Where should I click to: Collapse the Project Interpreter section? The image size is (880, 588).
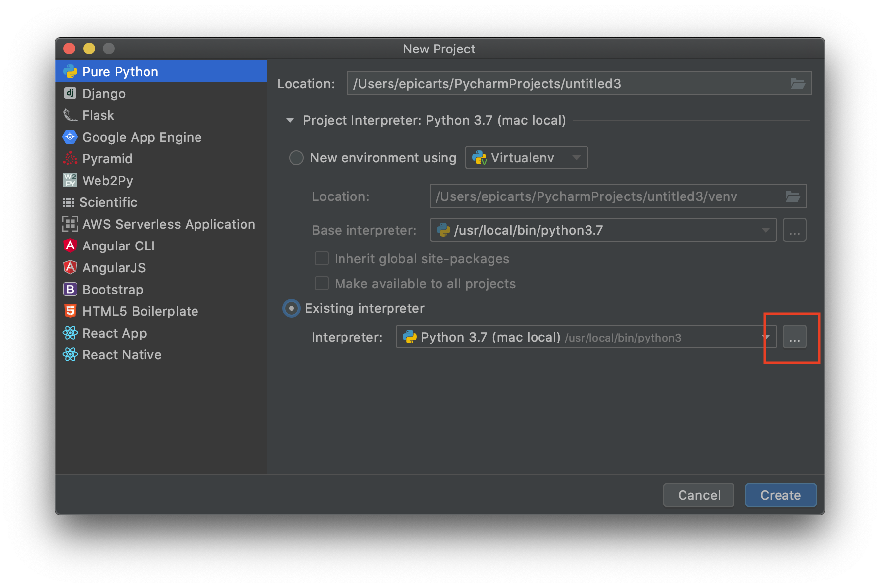(291, 120)
